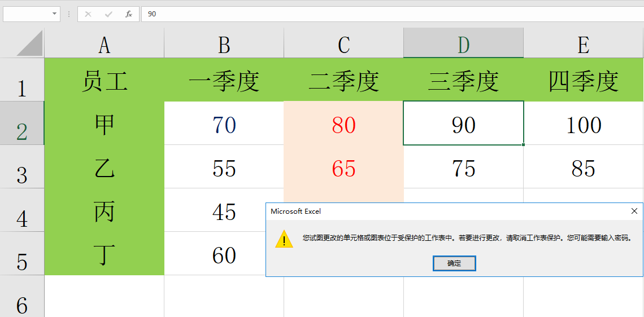644x317 pixels.
Task: Select row 2 header
Action: click(22, 123)
